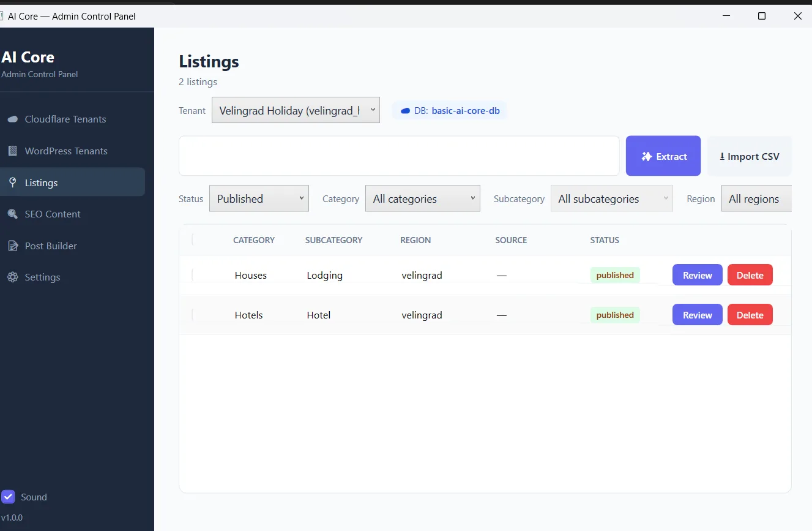The image size is (812, 531).
Task: Check the Hotels listing row checkbox
Action: pyautogui.click(x=192, y=315)
